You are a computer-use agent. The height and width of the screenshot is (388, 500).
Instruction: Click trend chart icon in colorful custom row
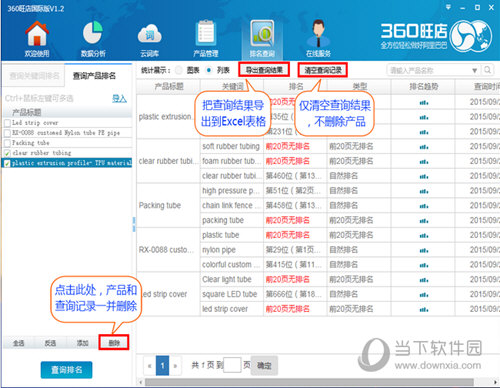(x=424, y=265)
